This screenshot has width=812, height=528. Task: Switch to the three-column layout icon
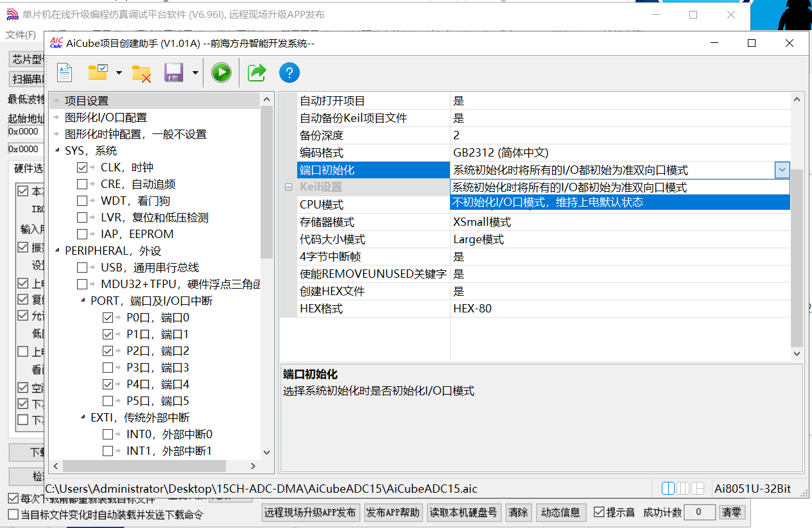(x=683, y=488)
